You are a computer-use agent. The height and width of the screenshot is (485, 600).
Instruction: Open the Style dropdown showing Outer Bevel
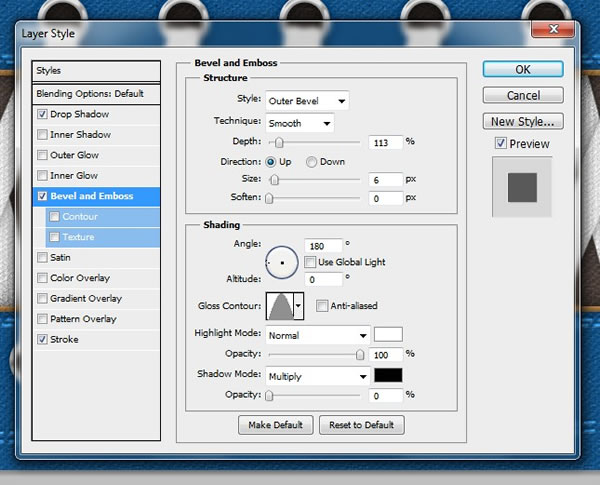click(x=307, y=101)
